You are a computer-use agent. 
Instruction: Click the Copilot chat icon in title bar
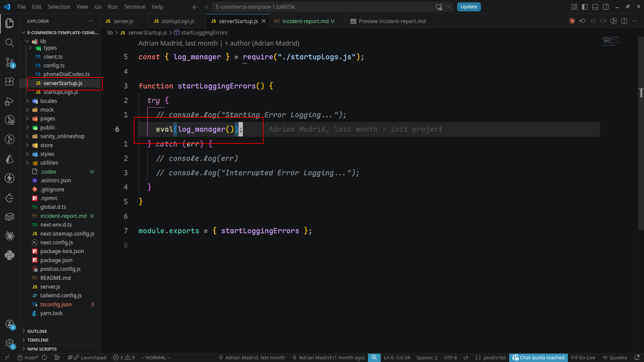click(439, 7)
